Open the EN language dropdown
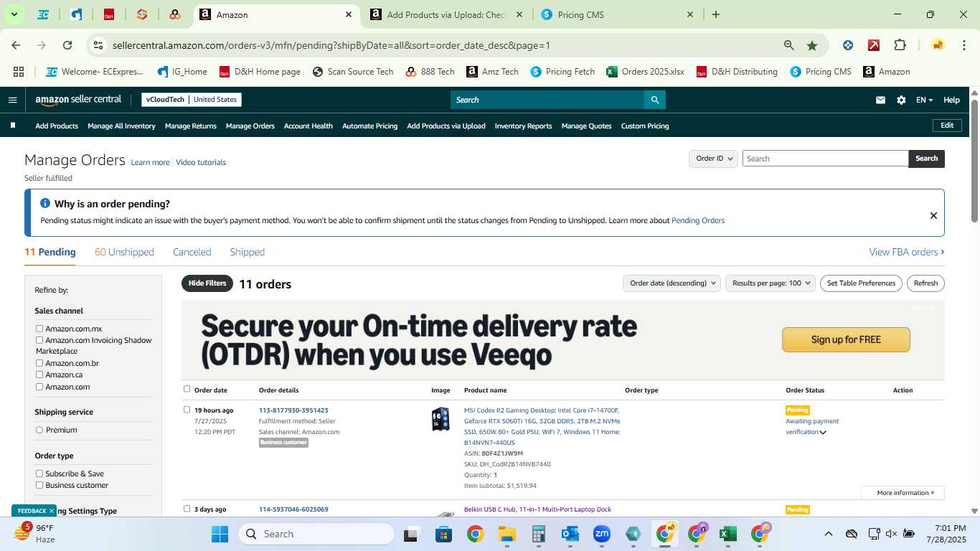The width and height of the screenshot is (980, 551). point(924,100)
